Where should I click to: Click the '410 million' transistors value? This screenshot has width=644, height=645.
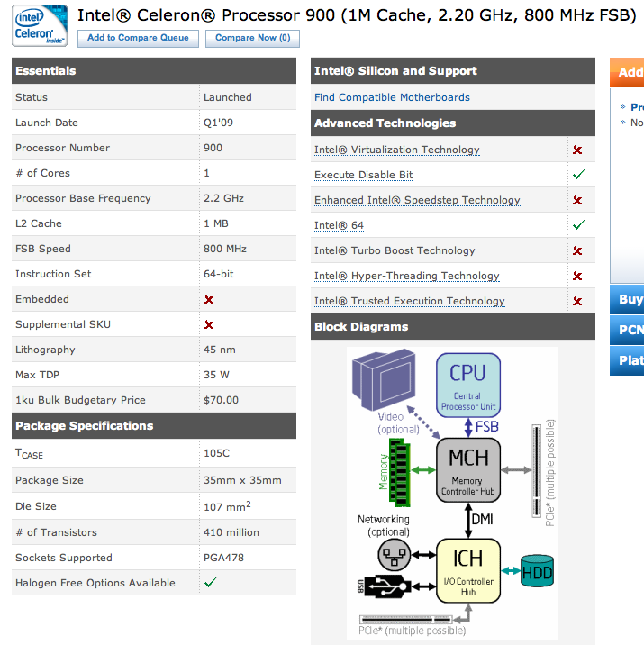[x=231, y=532]
